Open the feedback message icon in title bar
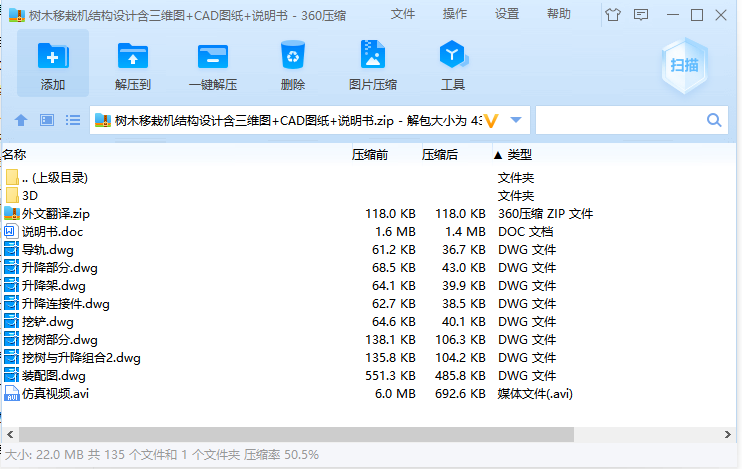Screen dimensions: 742x469 [x=641, y=15]
